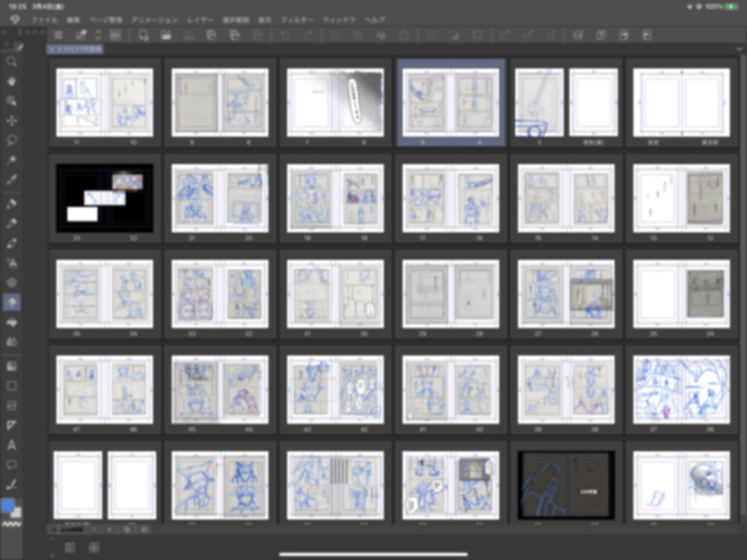Select the page manager tab above thumbnails
This screenshot has width=747, height=560.
coord(75,49)
